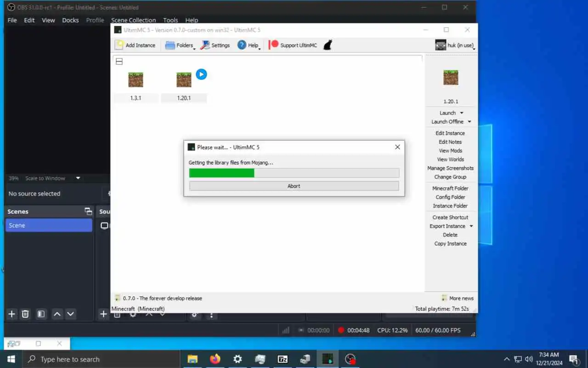This screenshot has width=588, height=368.
Task: Open the OBS Tools menu
Action: click(170, 20)
